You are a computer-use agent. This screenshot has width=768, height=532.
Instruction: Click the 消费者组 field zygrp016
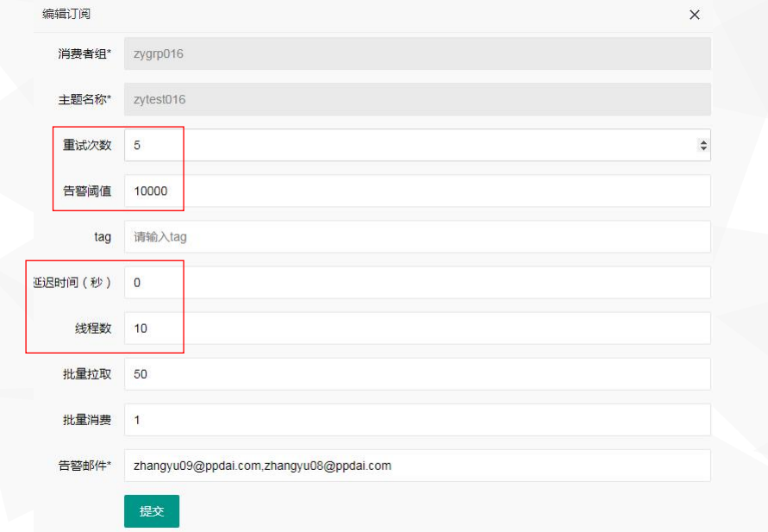pyautogui.click(x=417, y=53)
